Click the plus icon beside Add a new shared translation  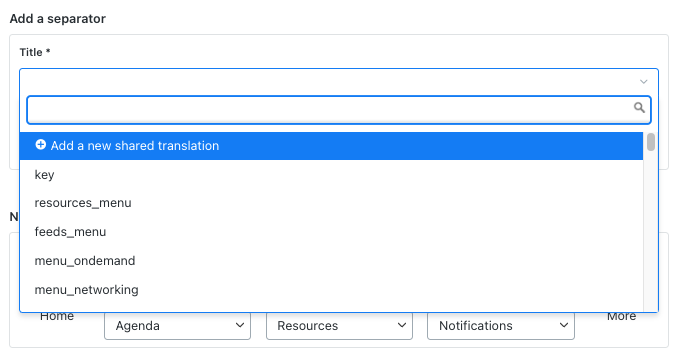[40, 145]
